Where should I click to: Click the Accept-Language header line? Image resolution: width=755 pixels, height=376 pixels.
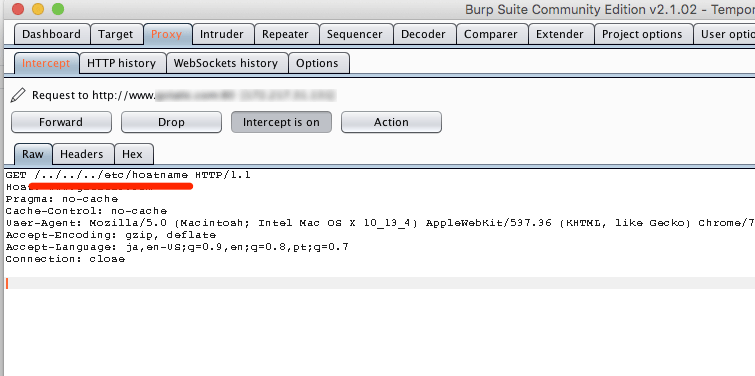coord(177,247)
